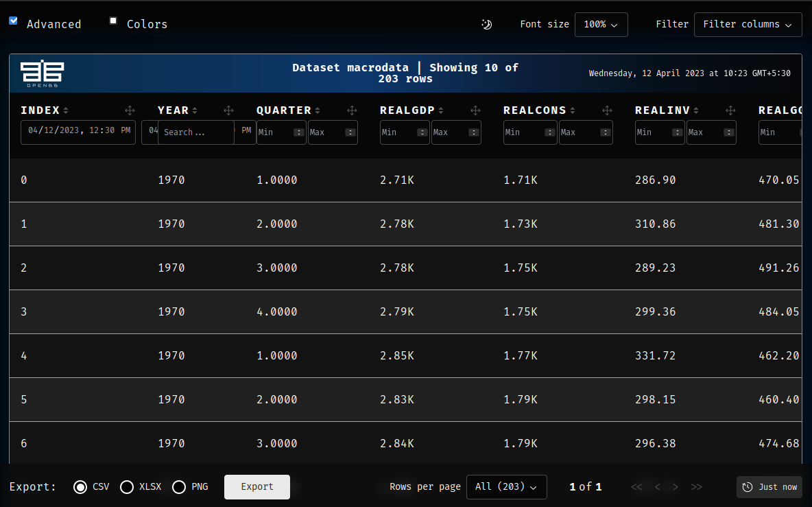Grab the REALGDP column move handle
Viewport: 812px width, 507px height.
475,110
